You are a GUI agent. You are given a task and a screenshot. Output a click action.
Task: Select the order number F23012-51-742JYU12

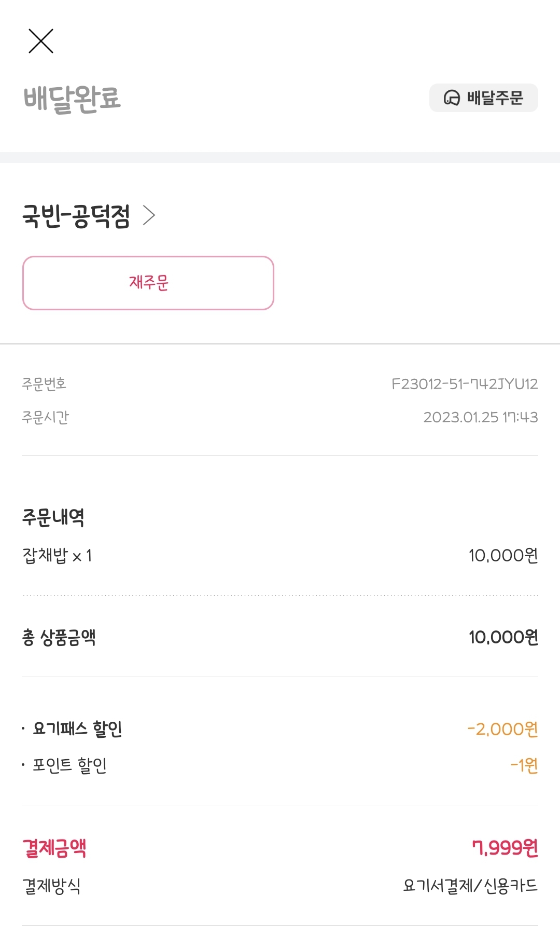(465, 384)
